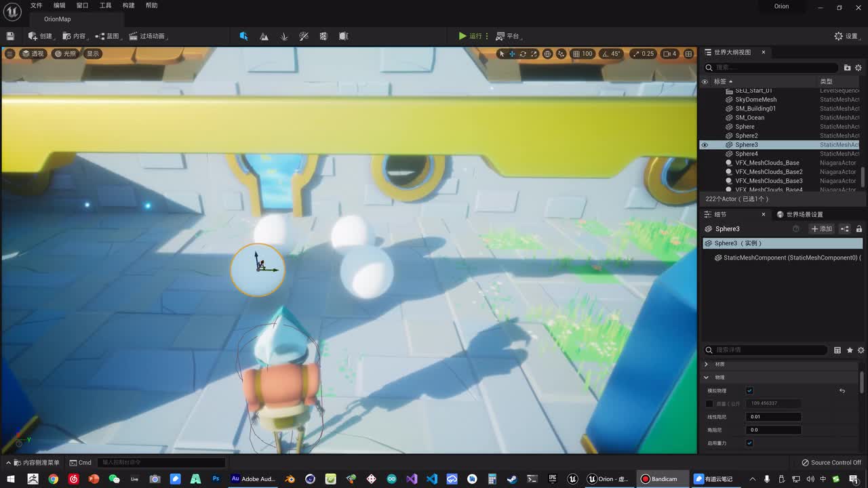Image resolution: width=868 pixels, height=488 pixels.
Task: Add new folder in World Outliner
Action: click(x=847, y=68)
